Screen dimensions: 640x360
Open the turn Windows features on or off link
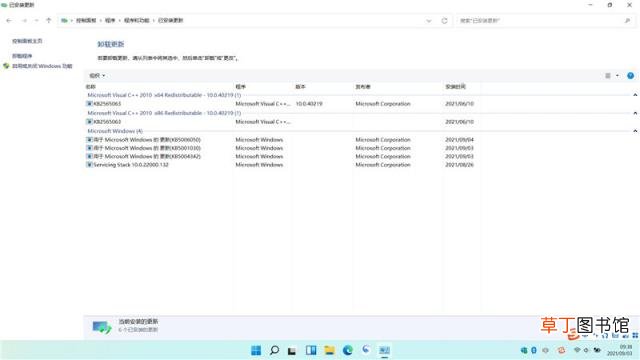pos(42,66)
